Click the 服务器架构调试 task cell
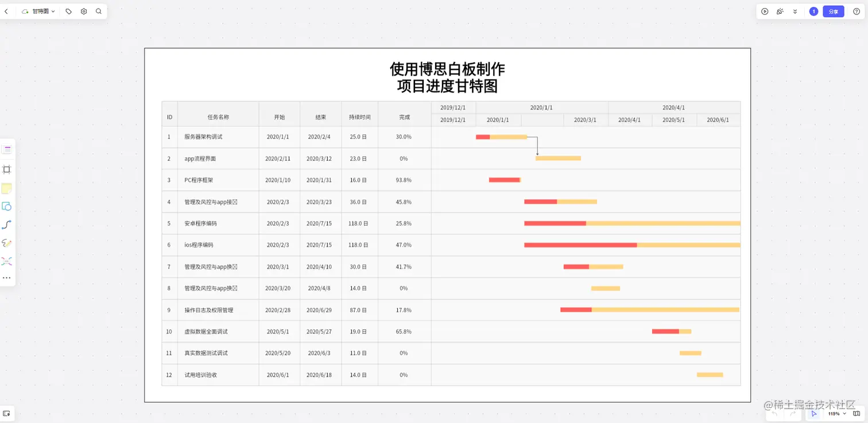This screenshot has height=423, width=868. click(x=218, y=137)
